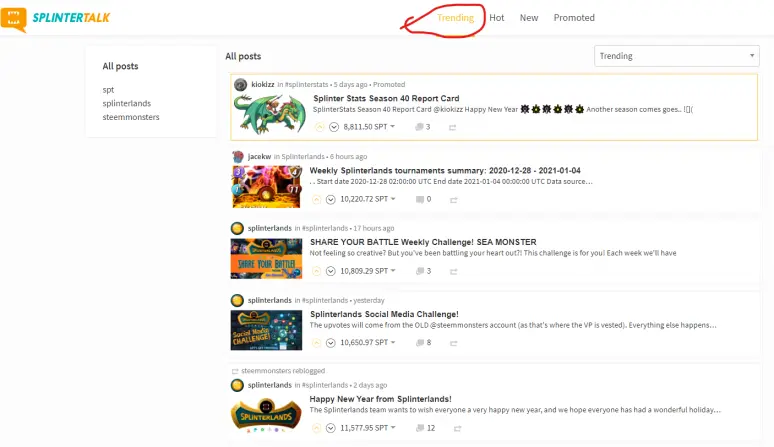774x447 pixels.
Task: Click kiokizz user avatar
Action: pos(240,84)
